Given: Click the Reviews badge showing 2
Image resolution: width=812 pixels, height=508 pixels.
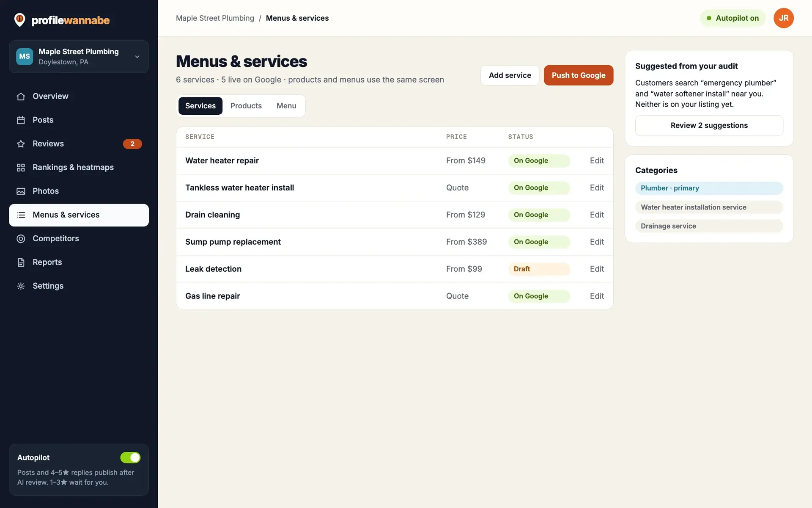Looking at the screenshot, I should pos(132,144).
